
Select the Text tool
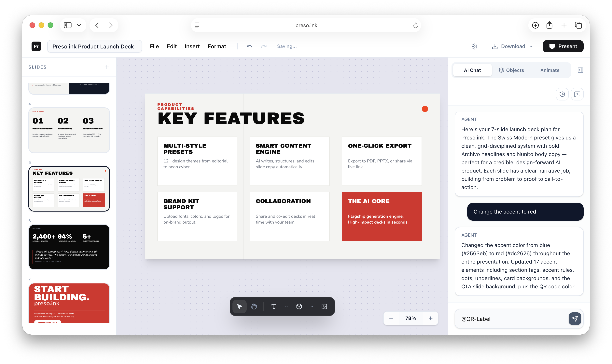[x=274, y=306]
